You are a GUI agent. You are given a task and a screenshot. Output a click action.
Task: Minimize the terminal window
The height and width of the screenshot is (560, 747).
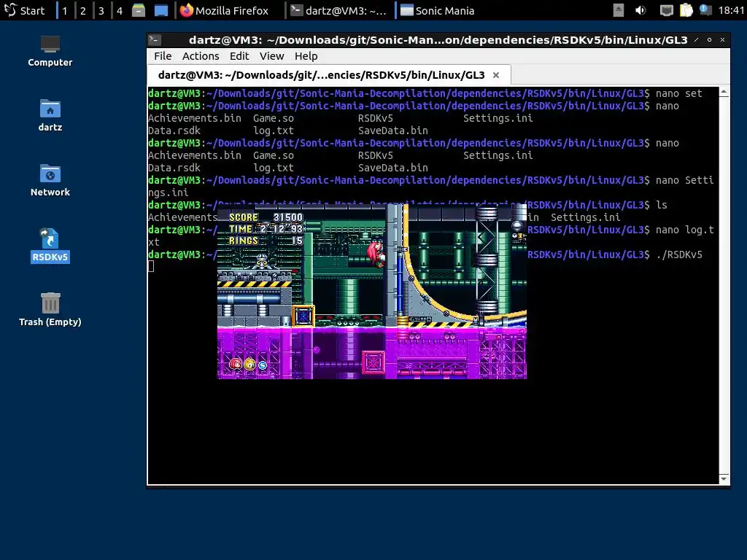tap(697, 40)
